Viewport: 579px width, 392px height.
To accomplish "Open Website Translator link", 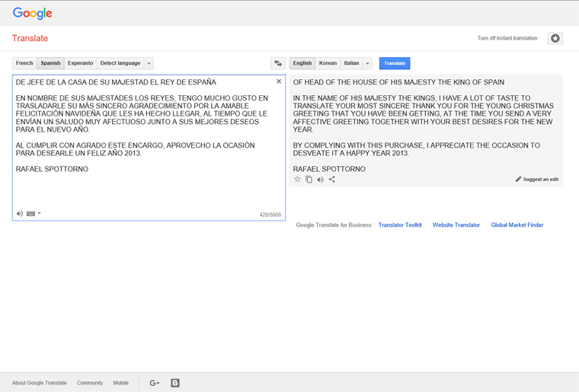I will pos(456,225).
